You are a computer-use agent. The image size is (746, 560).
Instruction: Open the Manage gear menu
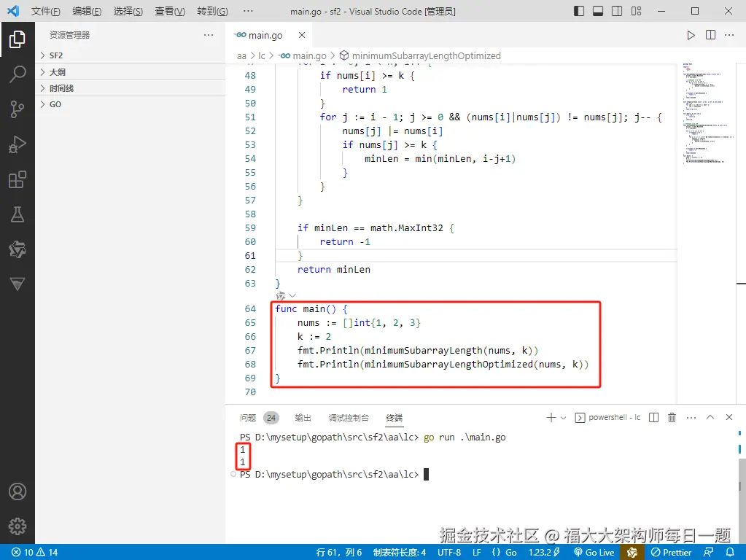pyautogui.click(x=17, y=526)
